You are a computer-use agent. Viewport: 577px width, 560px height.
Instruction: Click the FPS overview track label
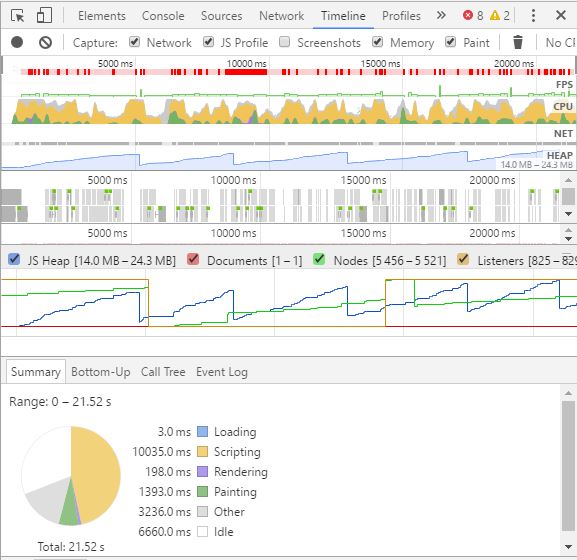pos(564,85)
